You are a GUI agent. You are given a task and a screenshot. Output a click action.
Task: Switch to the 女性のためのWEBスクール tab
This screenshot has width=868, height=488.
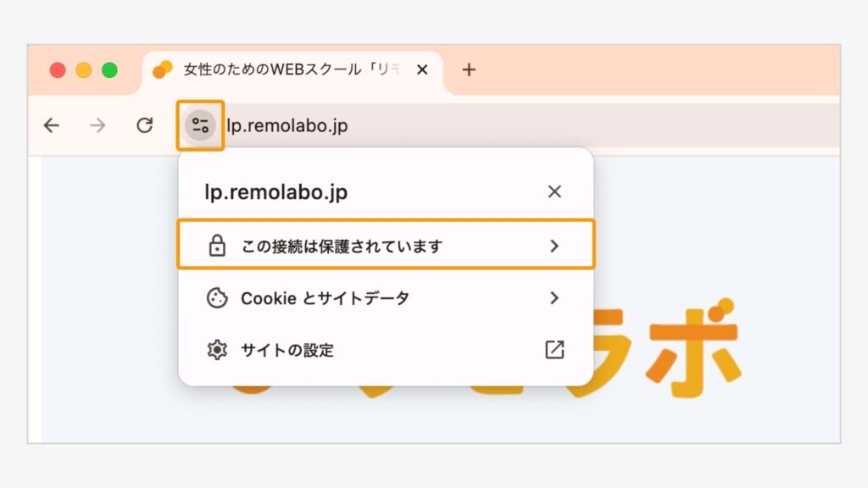point(292,70)
